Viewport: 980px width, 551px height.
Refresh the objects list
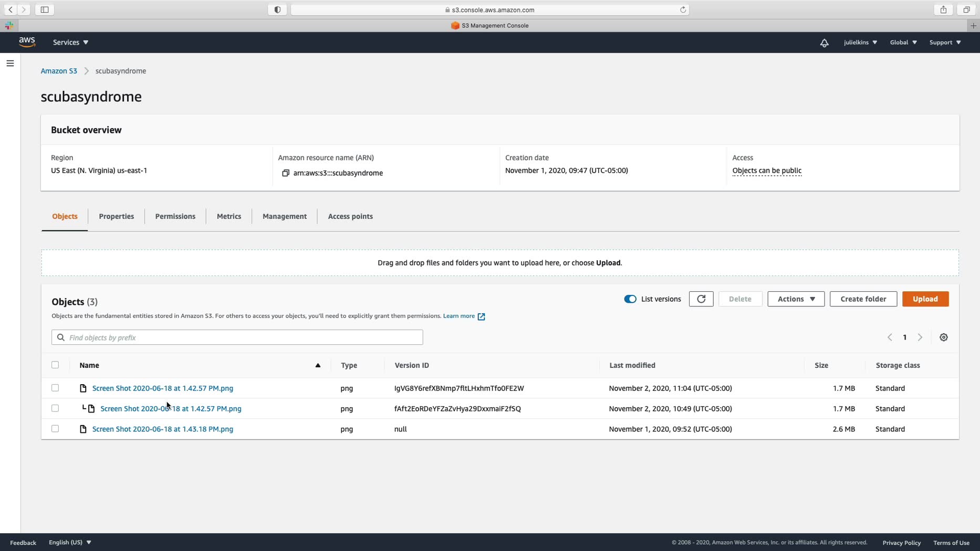pyautogui.click(x=701, y=299)
